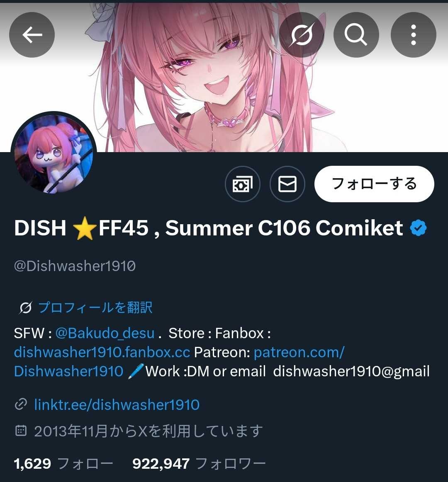Open the @Bakudo_desu mention
This screenshot has width=448, height=482.
[105, 333]
